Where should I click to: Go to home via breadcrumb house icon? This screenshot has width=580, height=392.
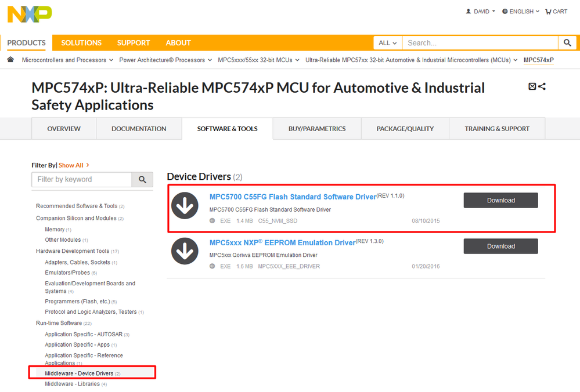coord(10,60)
